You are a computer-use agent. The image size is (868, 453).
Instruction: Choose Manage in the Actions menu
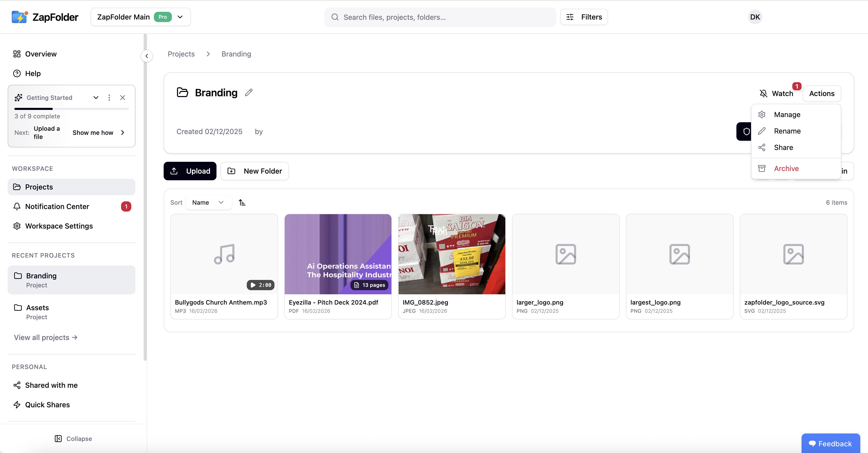787,115
